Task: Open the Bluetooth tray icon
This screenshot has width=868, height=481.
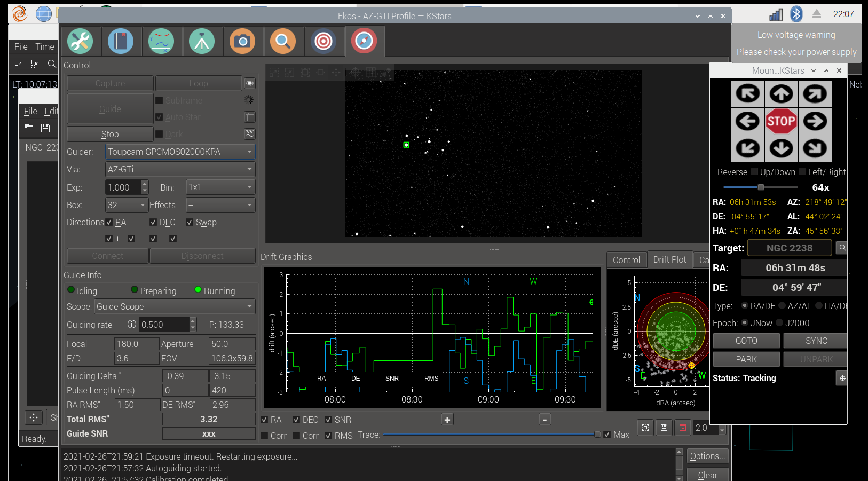Action: 796,14
